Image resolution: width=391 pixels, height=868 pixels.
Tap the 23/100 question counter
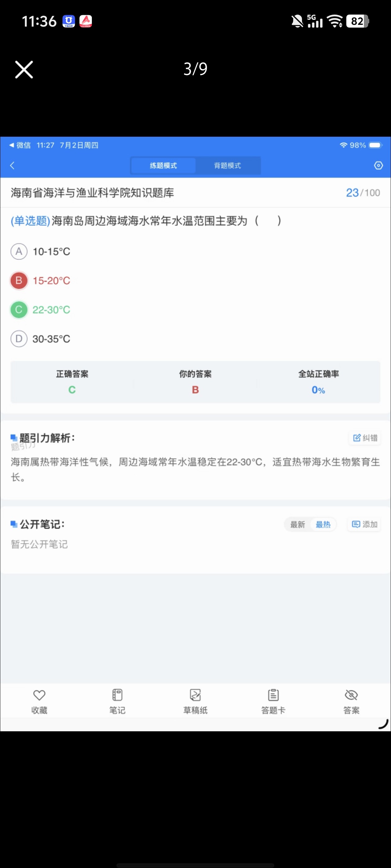(x=363, y=193)
